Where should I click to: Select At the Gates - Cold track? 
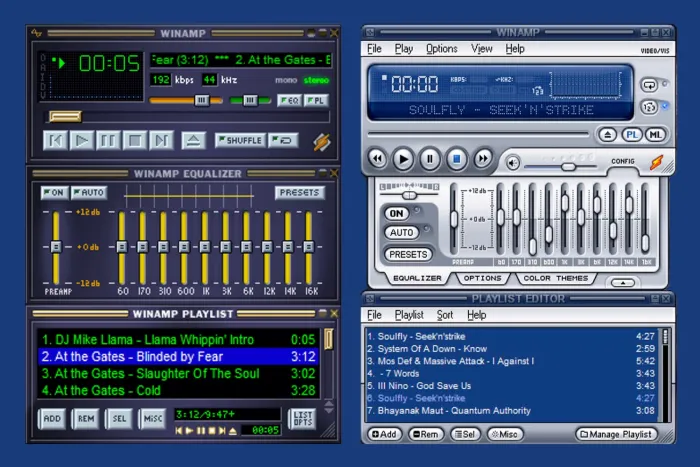click(179, 391)
